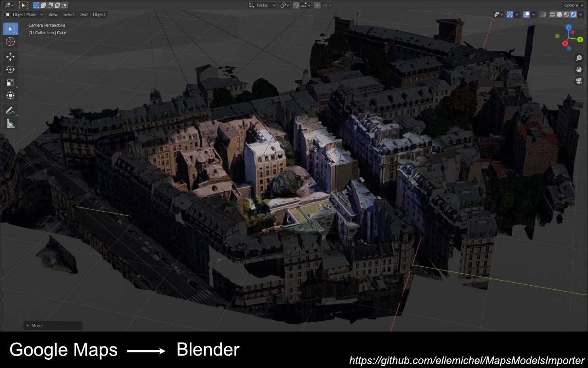This screenshot has width=588, height=368.
Task: Expand the Move operator panel
Action: (53, 325)
